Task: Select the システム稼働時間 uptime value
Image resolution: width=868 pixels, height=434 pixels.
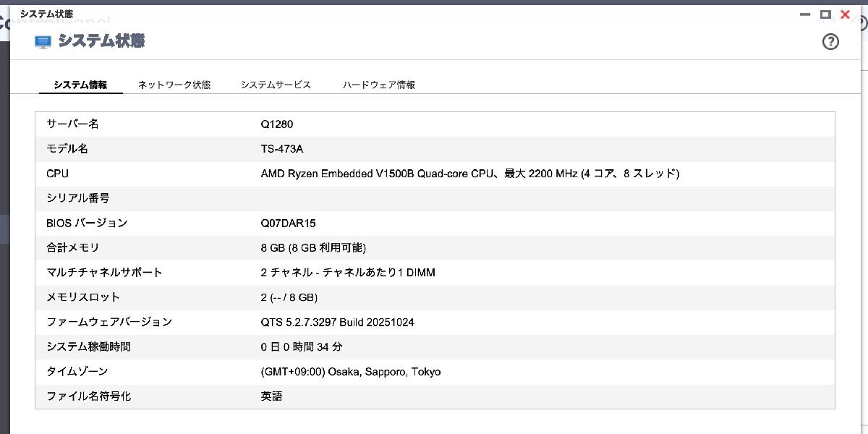Action: point(302,347)
